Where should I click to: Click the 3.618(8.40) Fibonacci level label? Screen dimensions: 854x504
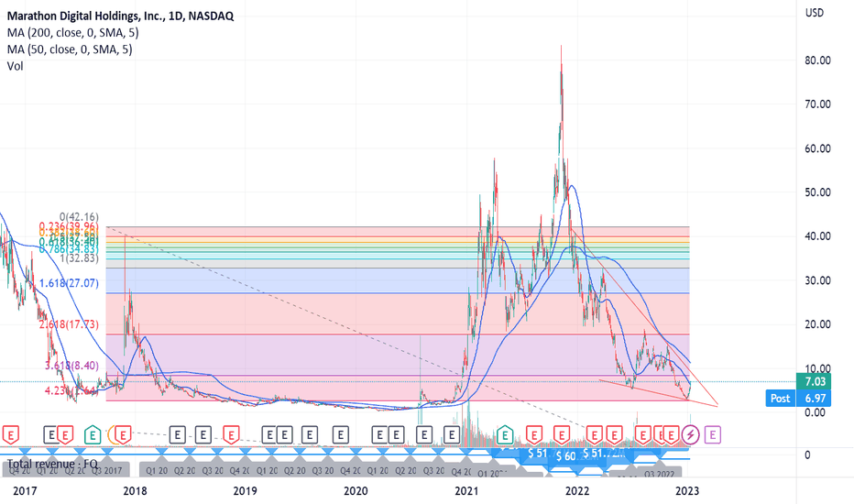[71, 366]
